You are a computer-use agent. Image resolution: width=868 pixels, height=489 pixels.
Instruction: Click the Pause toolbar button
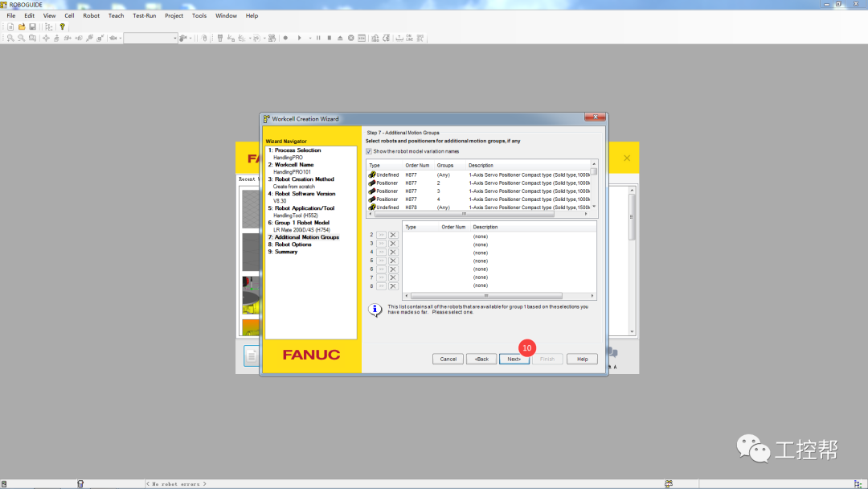pos(318,39)
